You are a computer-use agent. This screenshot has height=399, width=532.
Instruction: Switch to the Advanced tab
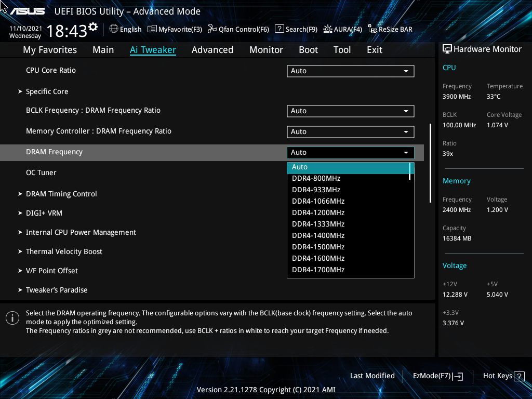212,50
